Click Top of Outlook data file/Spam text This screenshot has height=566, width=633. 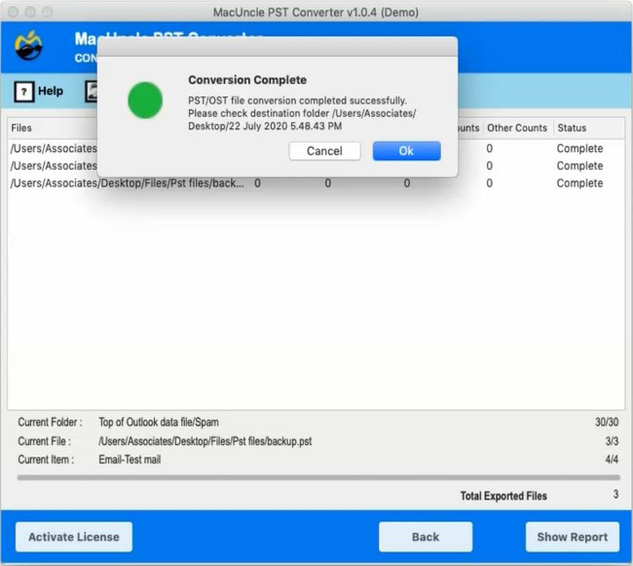click(159, 422)
